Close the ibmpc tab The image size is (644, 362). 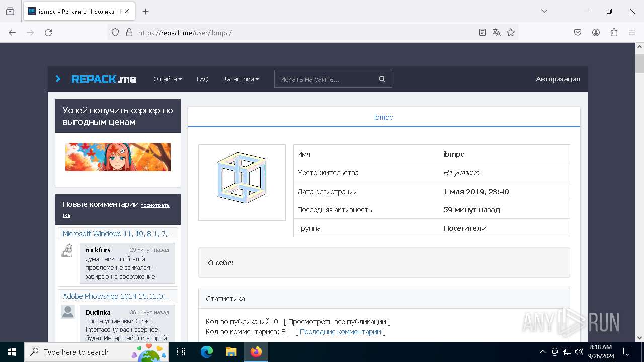point(126,11)
